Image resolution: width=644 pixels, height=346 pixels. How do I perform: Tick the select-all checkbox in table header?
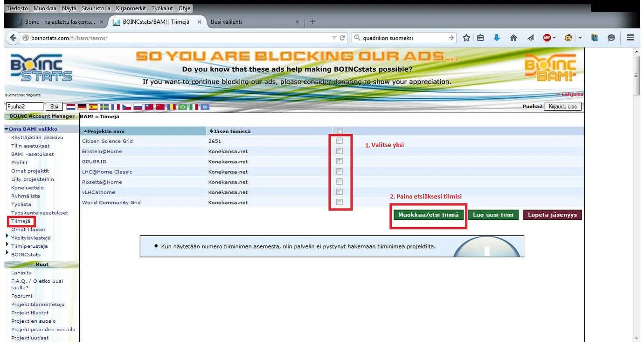coord(339,131)
